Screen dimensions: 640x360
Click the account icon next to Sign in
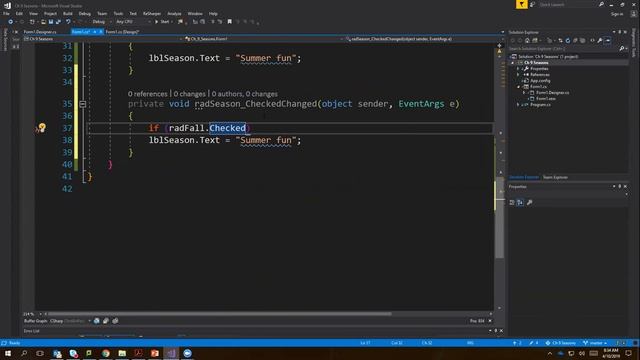point(633,14)
